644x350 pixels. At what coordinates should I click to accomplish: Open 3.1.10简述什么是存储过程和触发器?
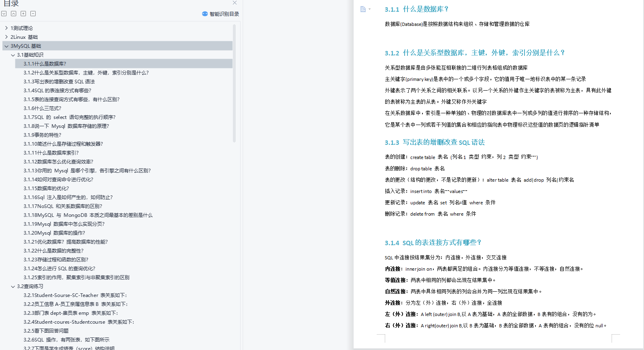pyautogui.click(x=63, y=144)
